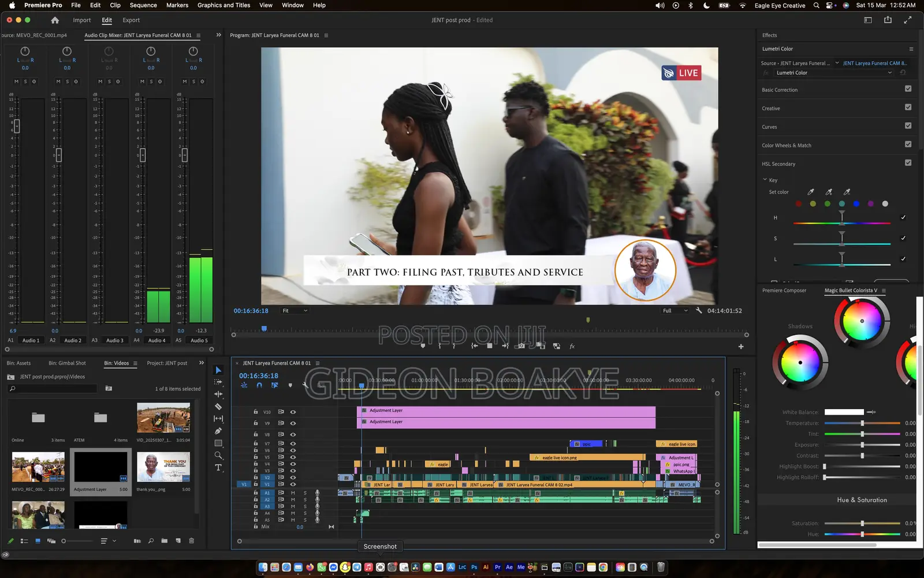Viewport: 924px width, 578px height.
Task: Select the Slip tool
Action: click(218, 418)
